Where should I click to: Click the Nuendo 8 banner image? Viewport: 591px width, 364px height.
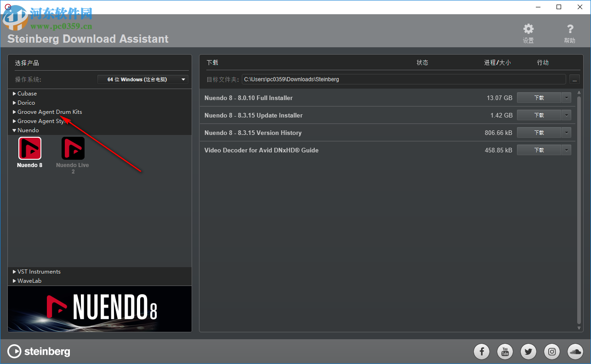(x=99, y=308)
